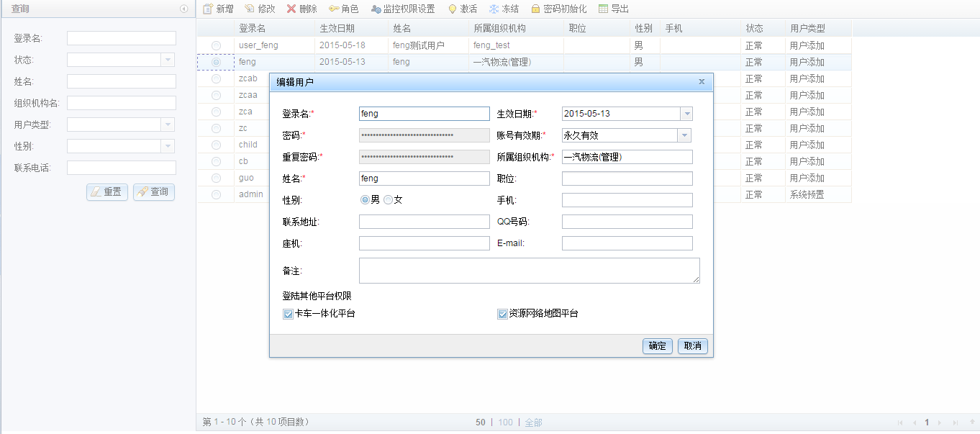Click the 所属组织机构 field in the dialog
This screenshot has width=980, height=434.
tap(627, 157)
